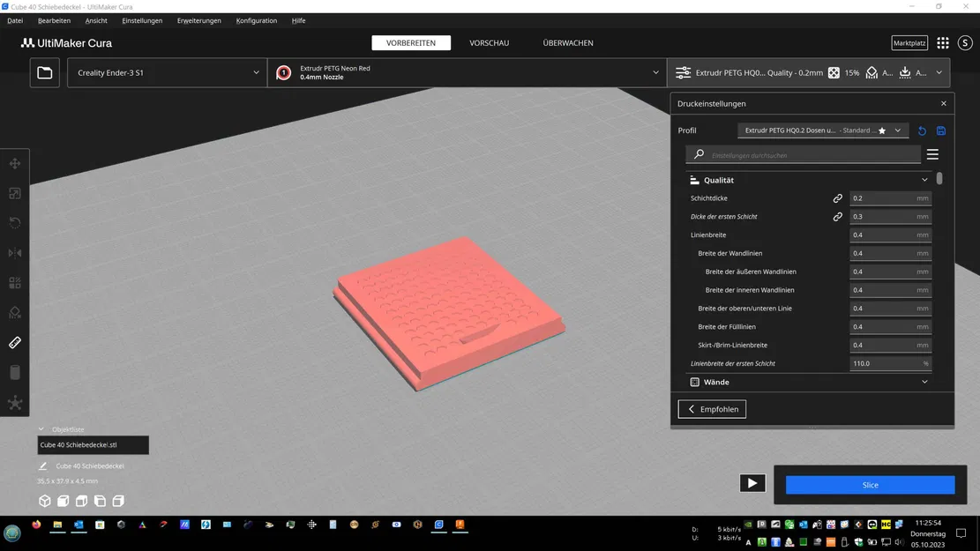This screenshot has width=980, height=551.
Task: Open the Per Model Settings tool
Action: pos(15,283)
